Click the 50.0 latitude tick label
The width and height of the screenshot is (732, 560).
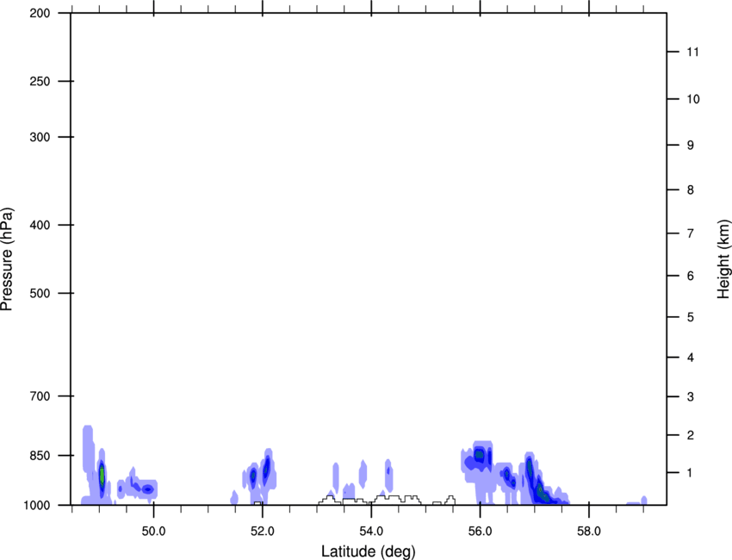tap(153, 531)
